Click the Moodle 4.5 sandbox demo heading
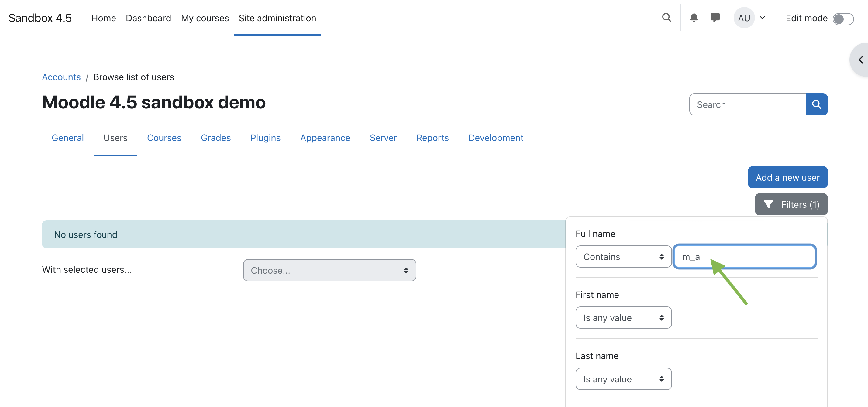 pos(154,102)
